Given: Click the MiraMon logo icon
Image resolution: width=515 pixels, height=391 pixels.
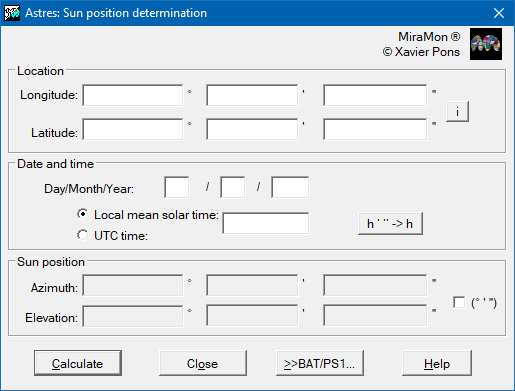Looking at the screenshot, I should pyautogui.click(x=486, y=44).
